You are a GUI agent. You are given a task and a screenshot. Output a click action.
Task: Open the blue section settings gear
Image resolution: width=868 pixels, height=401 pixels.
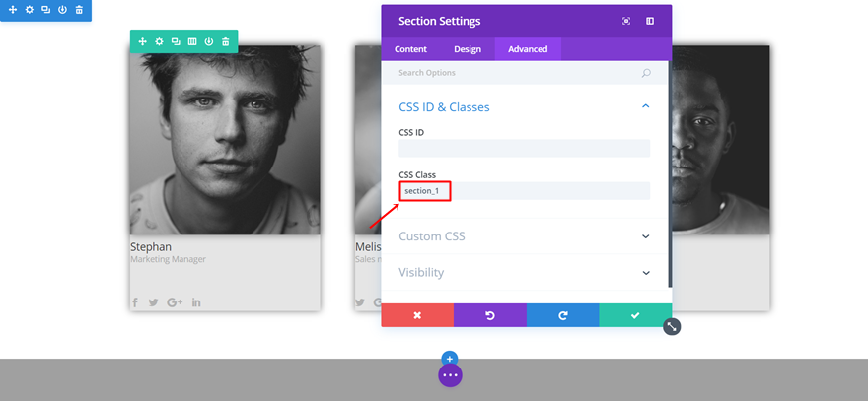[29, 10]
